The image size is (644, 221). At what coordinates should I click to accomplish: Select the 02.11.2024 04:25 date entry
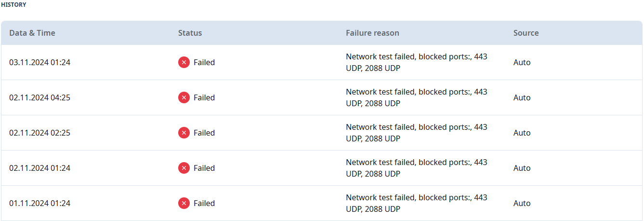(39, 97)
